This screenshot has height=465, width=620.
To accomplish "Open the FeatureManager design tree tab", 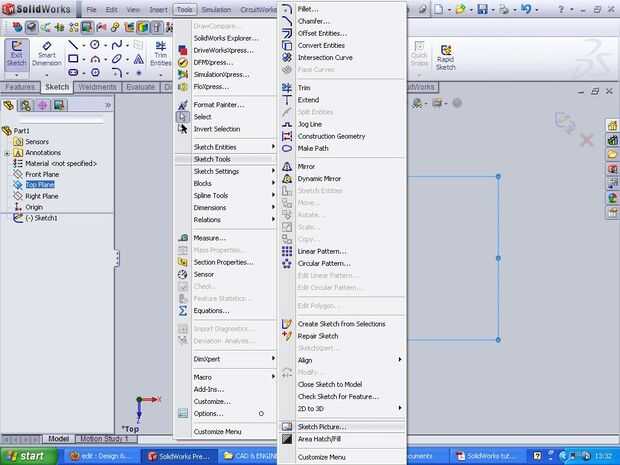I will pyautogui.click(x=9, y=105).
